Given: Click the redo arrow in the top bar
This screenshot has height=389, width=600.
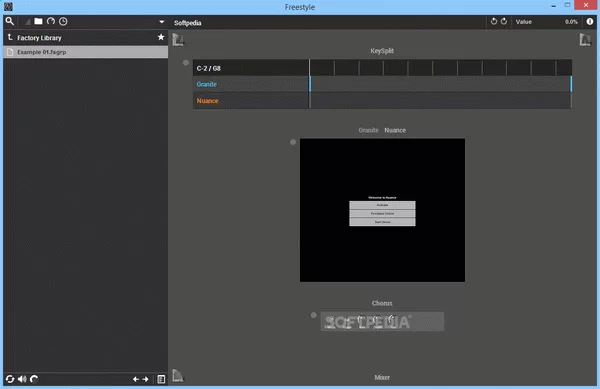Looking at the screenshot, I should coord(504,21).
